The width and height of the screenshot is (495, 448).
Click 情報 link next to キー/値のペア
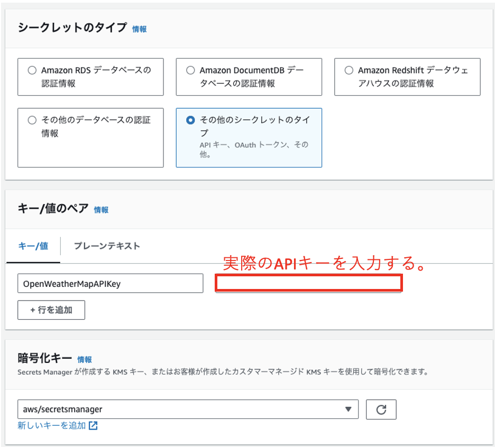[101, 210]
